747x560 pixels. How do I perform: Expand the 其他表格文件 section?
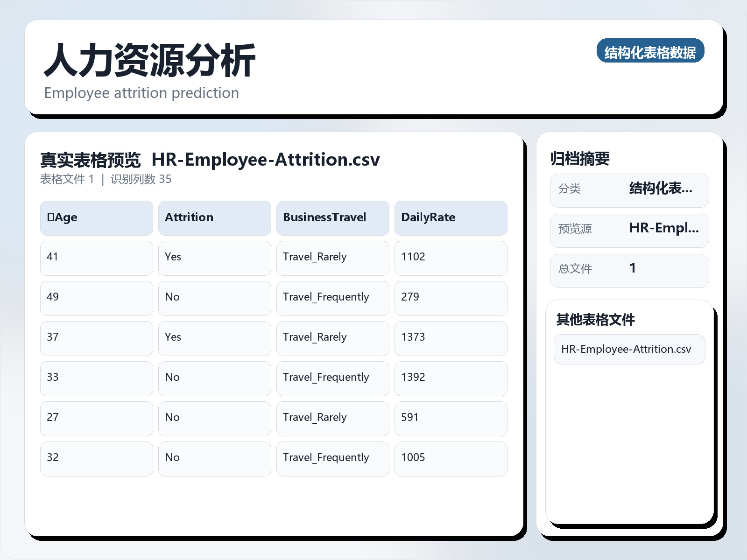(596, 321)
